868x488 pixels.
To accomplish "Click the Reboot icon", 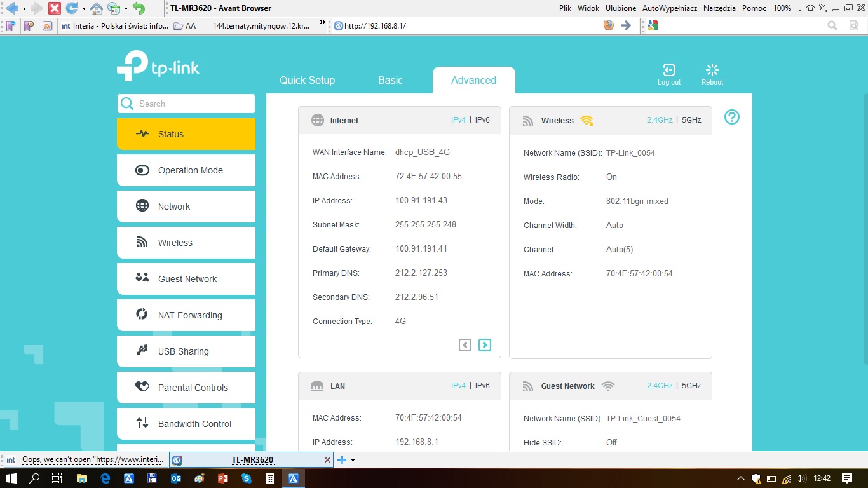I will [x=712, y=71].
